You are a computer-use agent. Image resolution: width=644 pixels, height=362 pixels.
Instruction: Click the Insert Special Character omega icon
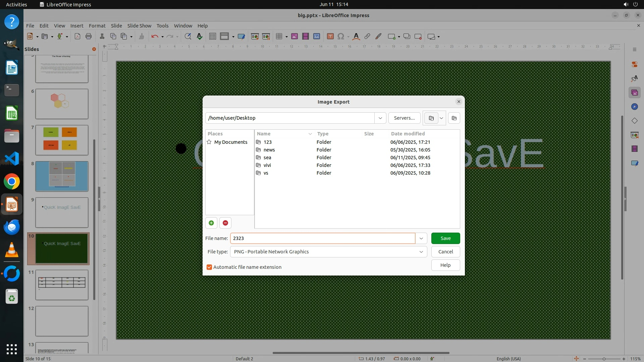click(x=341, y=37)
